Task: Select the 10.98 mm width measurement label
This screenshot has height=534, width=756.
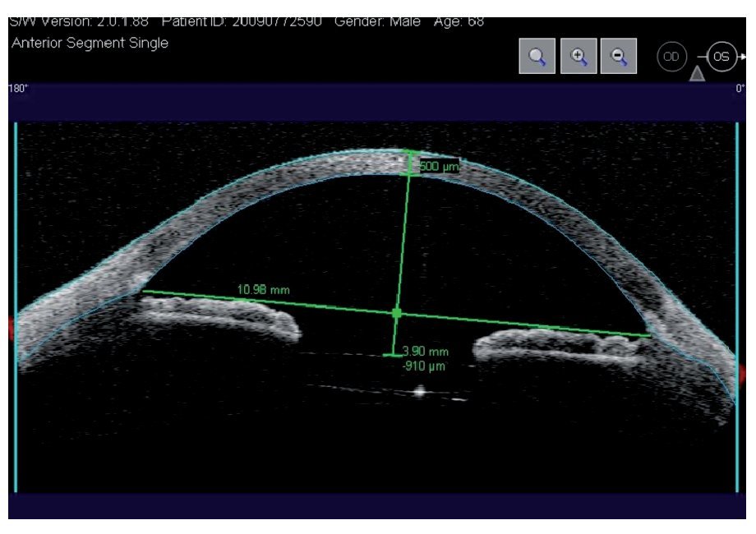Action: tap(263, 289)
